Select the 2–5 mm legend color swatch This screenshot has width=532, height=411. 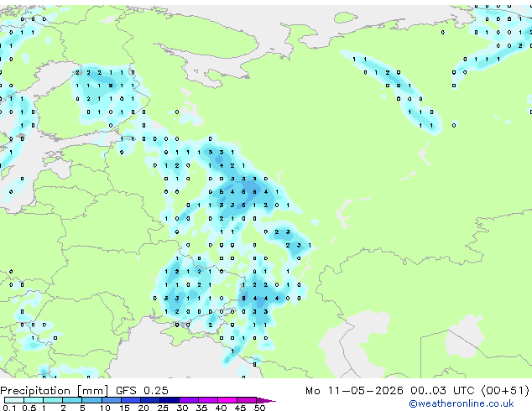point(72,400)
